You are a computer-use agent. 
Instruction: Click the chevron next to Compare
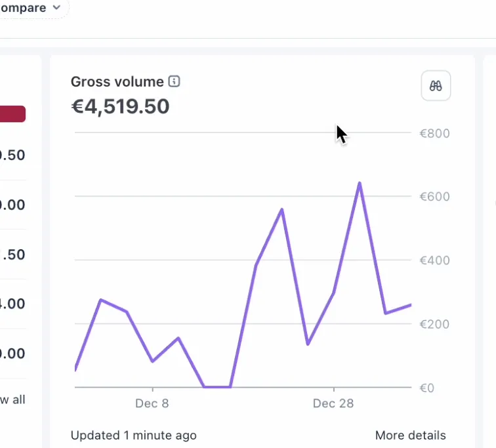coord(56,8)
